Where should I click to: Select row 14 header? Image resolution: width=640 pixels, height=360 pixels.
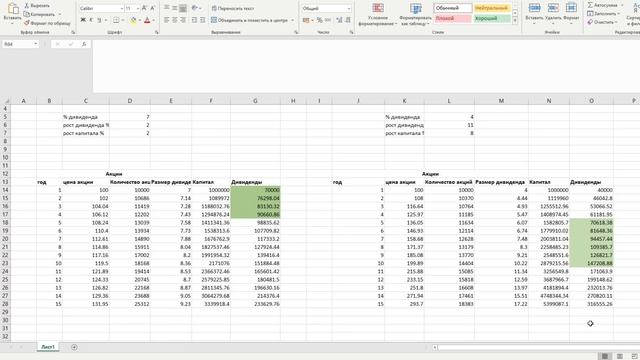click(5, 190)
